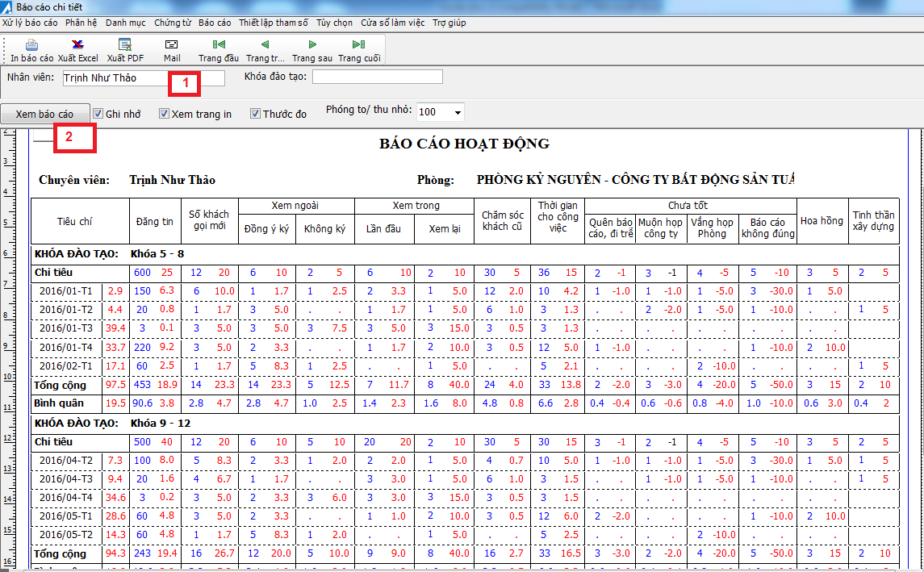Click the Khóa đào tạo input field

pyautogui.click(x=377, y=77)
